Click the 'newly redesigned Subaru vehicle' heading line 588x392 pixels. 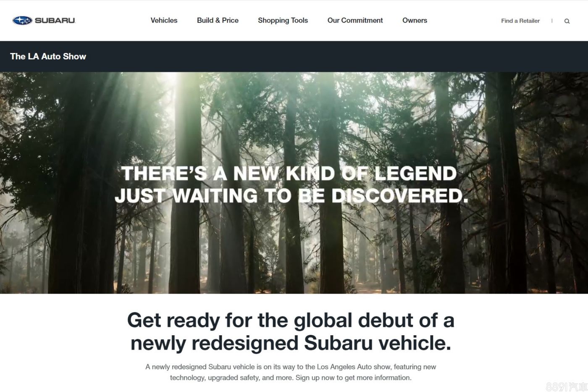pyautogui.click(x=291, y=343)
